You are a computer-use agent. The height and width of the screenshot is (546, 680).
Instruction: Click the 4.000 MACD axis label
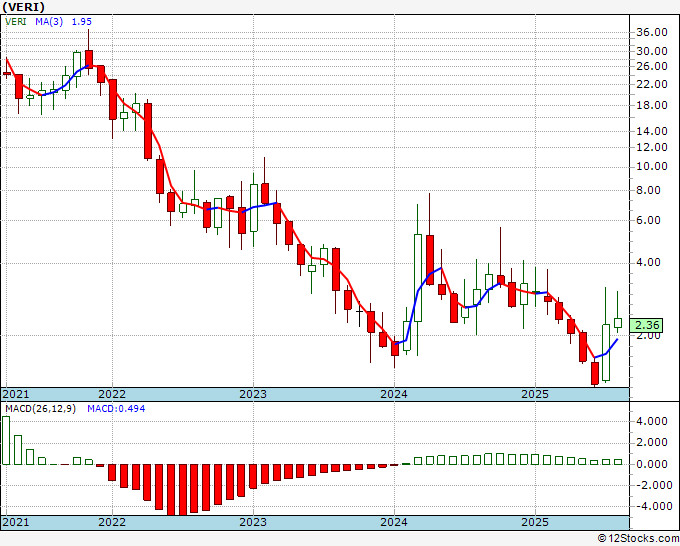(652, 422)
